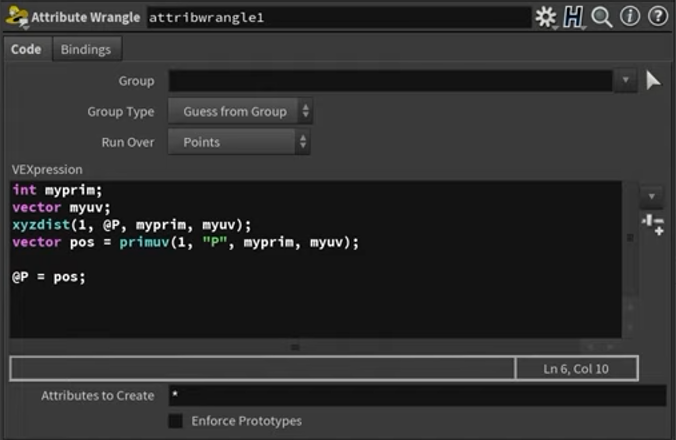This screenshot has height=440, width=676.
Task: Click the code line 'vector myuv;'
Action: 61,207
